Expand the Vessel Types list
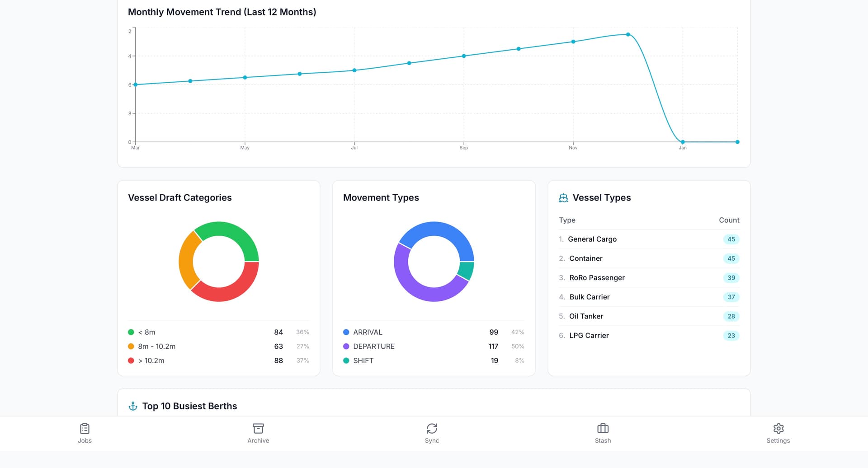The width and height of the screenshot is (868, 468). [x=602, y=197]
